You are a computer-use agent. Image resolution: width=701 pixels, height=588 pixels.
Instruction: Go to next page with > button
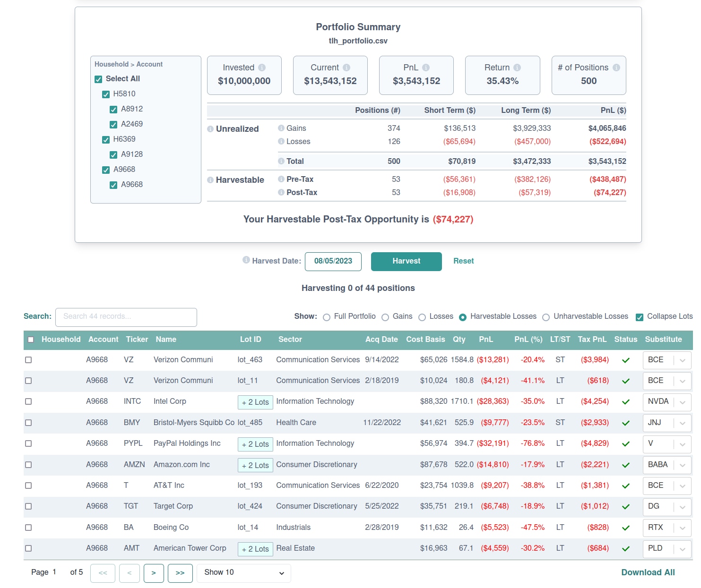click(154, 573)
